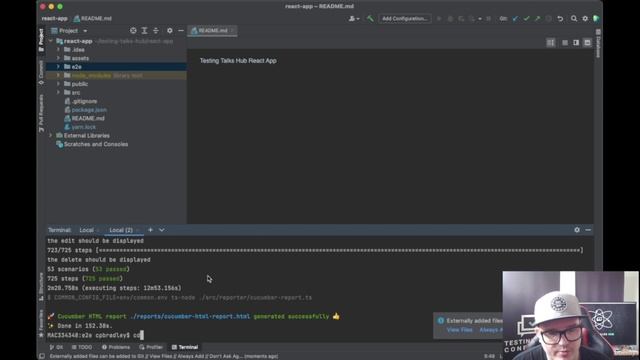Click the status bar notification message
640x360 pixels.
tap(164, 356)
